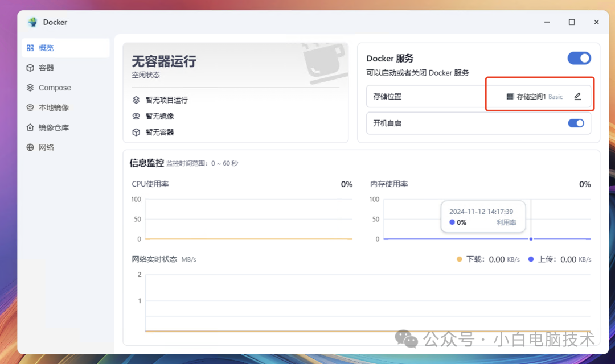Switch to the 网络 network page
This screenshot has height=364, width=615.
tap(65, 147)
